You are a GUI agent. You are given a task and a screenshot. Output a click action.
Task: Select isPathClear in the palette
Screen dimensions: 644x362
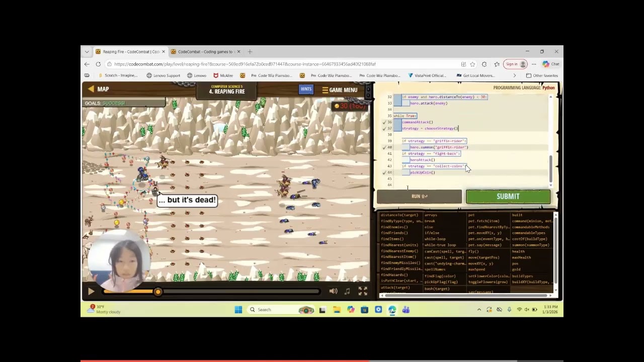pos(401,281)
